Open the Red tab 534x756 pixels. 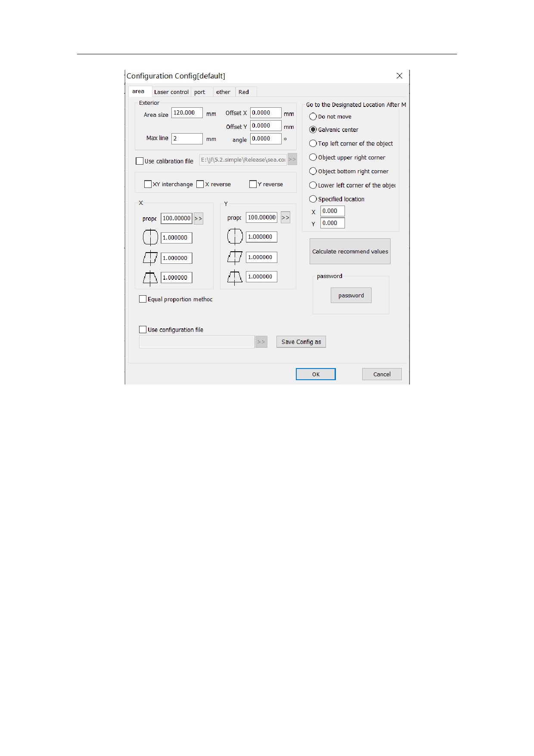pyautogui.click(x=244, y=92)
